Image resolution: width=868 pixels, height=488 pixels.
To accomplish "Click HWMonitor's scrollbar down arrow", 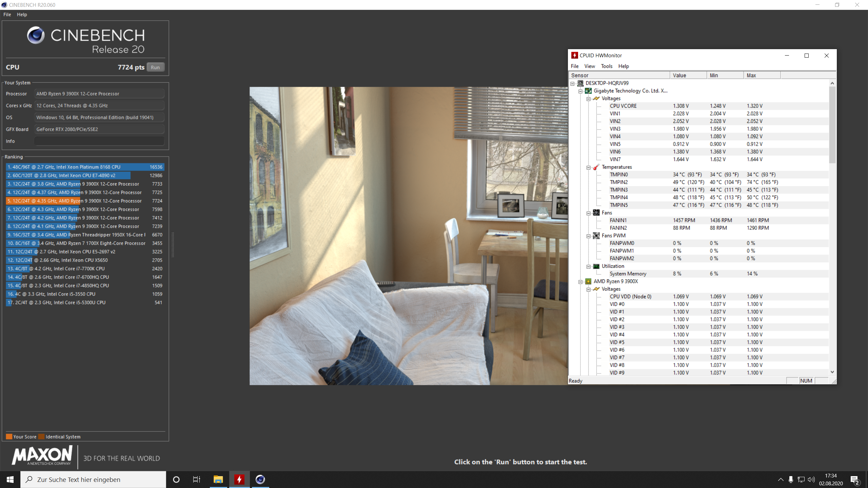I will 832,372.
